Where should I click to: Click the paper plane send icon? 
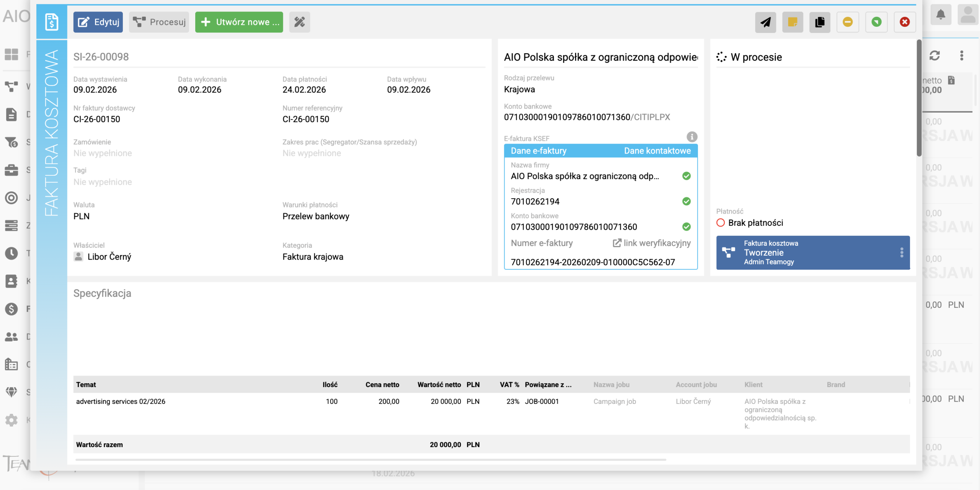pos(765,22)
